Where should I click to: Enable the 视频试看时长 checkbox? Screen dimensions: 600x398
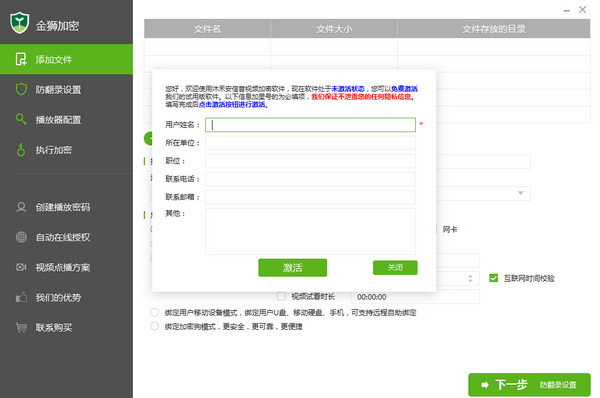click(x=281, y=296)
